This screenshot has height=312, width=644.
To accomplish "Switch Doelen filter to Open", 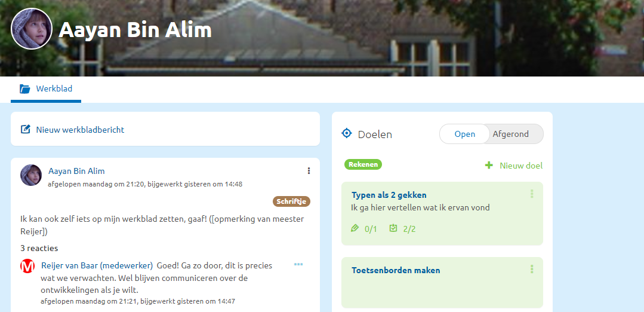I will [x=464, y=134].
